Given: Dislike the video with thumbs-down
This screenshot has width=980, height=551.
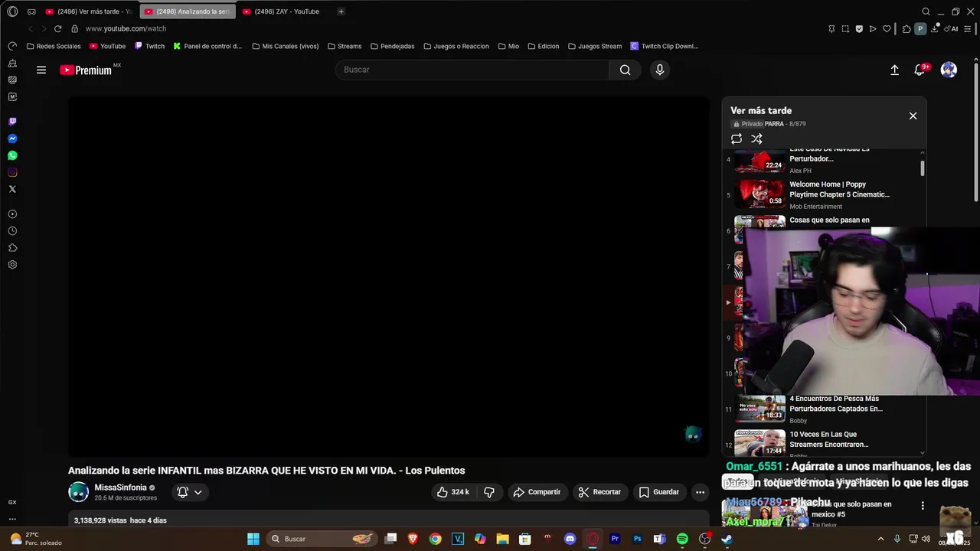Looking at the screenshot, I should click(x=489, y=492).
